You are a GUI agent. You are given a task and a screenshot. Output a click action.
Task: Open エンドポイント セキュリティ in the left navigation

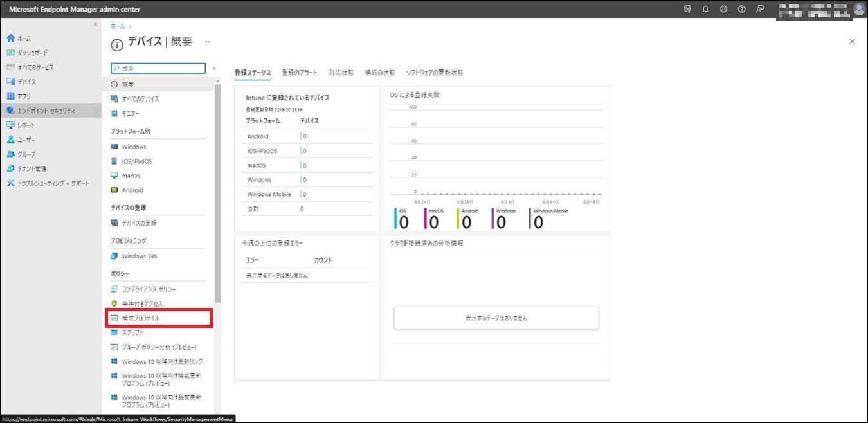click(50, 111)
